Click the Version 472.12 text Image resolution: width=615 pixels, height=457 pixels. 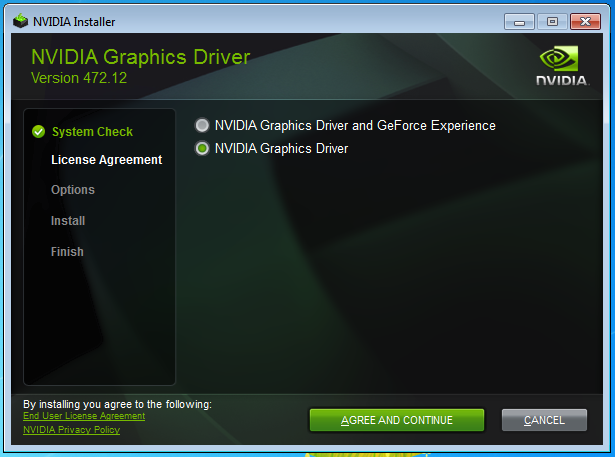click(x=79, y=78)
